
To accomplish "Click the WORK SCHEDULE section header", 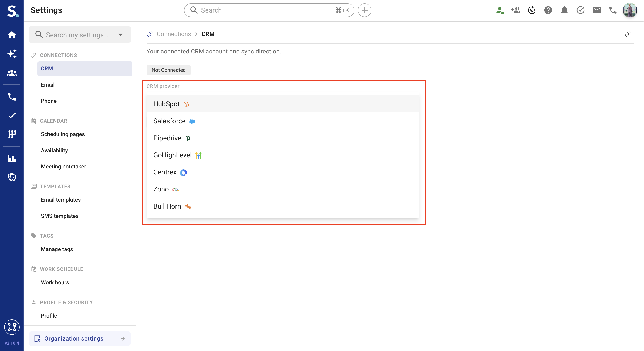I will point(62,269).
